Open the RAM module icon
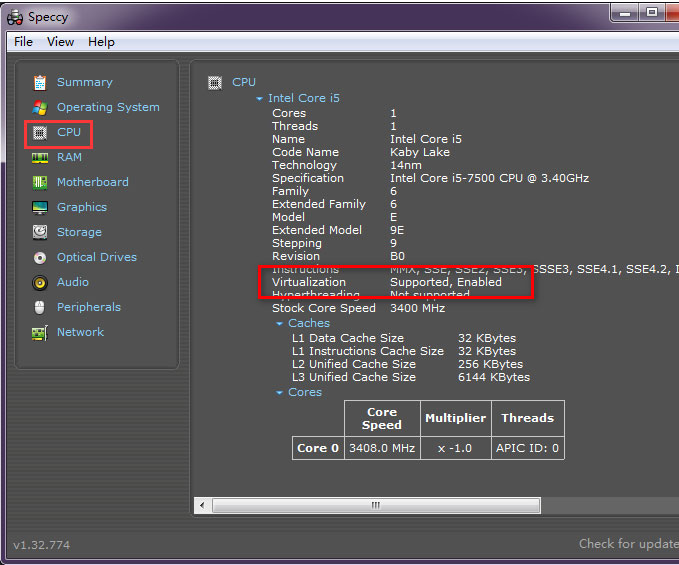Viewport: 679px width, 565px height. point(40,157)
